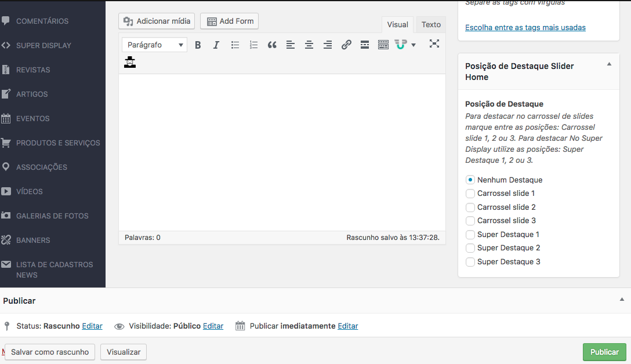Click the eye icon beside Visibilidade
Viewport: 631px width, 364px height.
(119, 326)
